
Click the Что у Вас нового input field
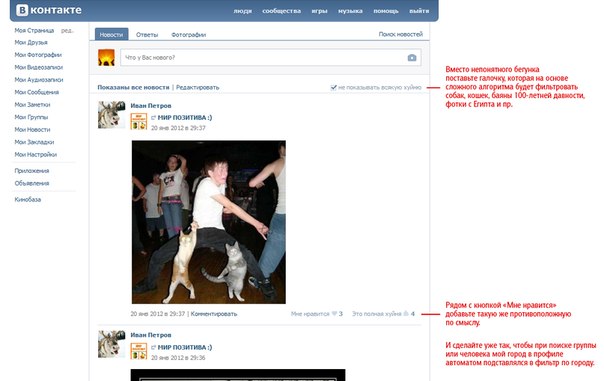coord(270,57)
